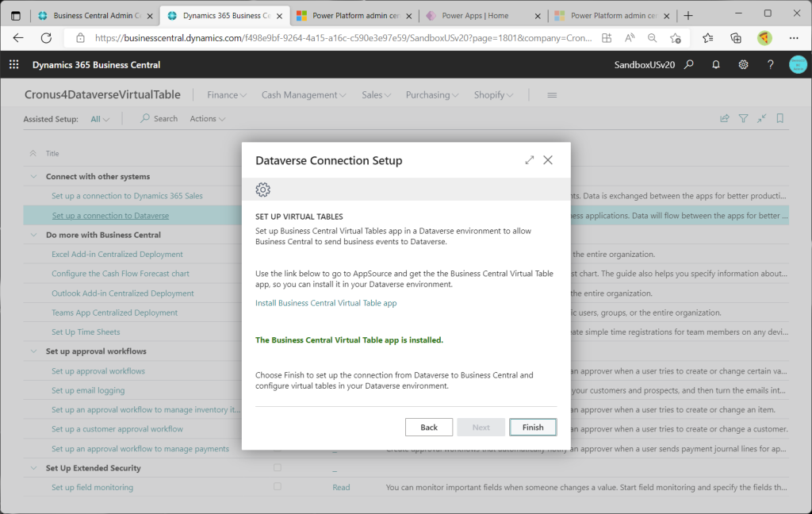Image resolution: width=812 pixels, height=514 pixels.
Task: Open the browser profile avatar
Action: click(764, 38)
